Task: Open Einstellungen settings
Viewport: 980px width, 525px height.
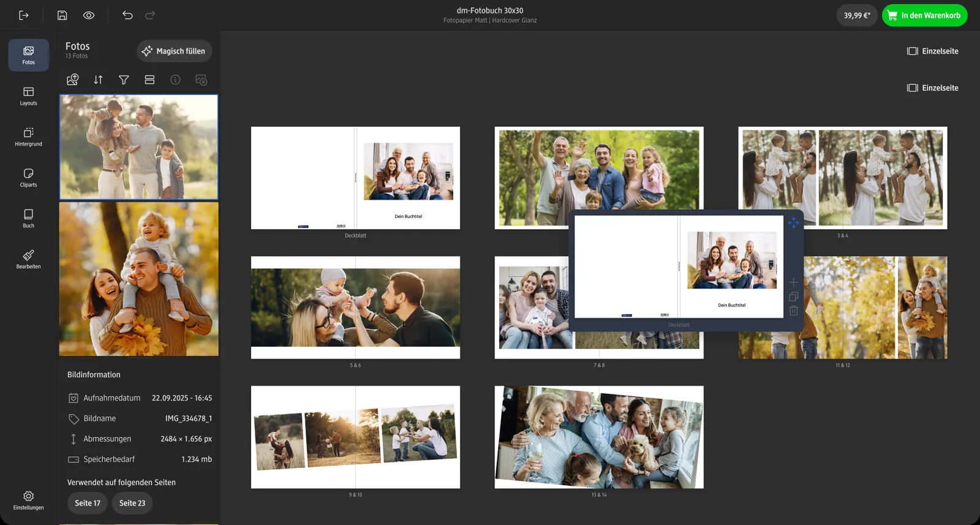Action: point(29,500)
